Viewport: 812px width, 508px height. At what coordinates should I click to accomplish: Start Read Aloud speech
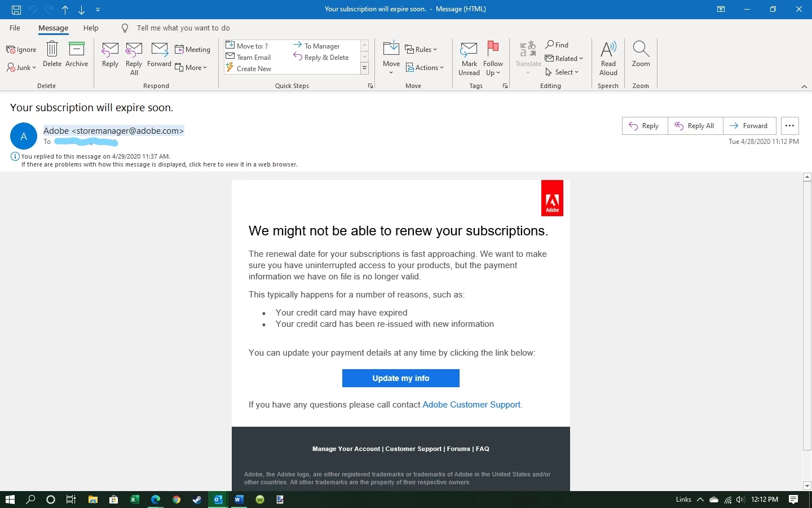608,59
